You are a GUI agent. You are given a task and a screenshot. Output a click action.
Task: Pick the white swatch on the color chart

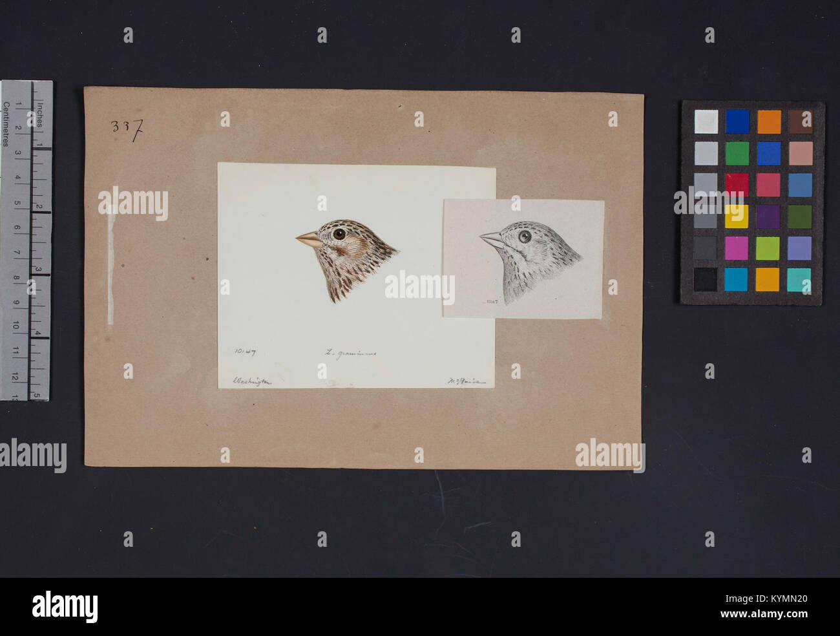(x=706, y=122)
